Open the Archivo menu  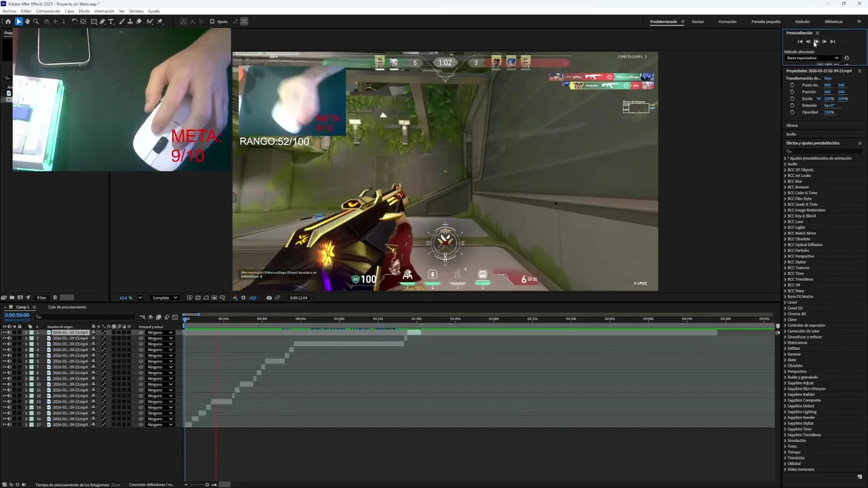click(x=9, y=11)
